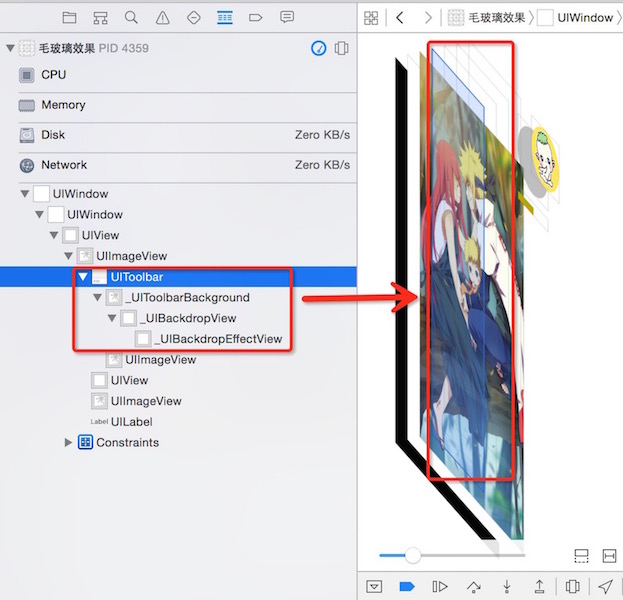This screenshot has height=600, width=623.
Task: Select the _UIBackdropEffectView tree item
Action: point(218,339)
